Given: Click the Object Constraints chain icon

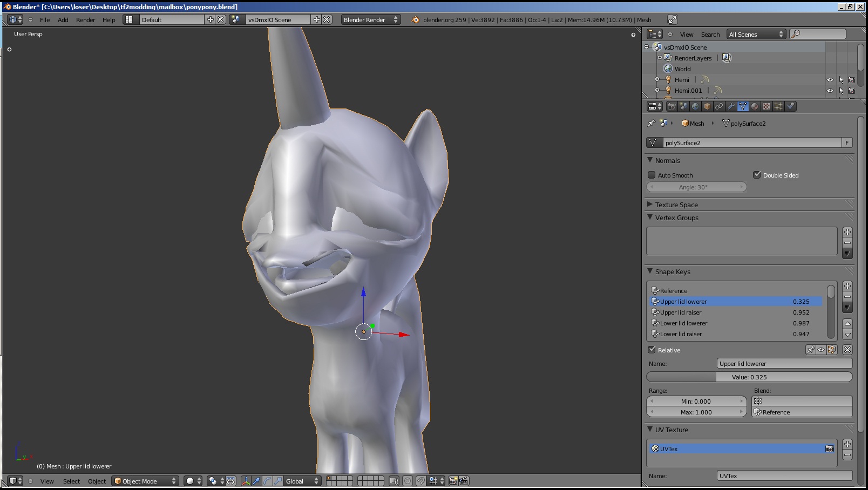Looking at the screenshot, I should pos(719,106).
